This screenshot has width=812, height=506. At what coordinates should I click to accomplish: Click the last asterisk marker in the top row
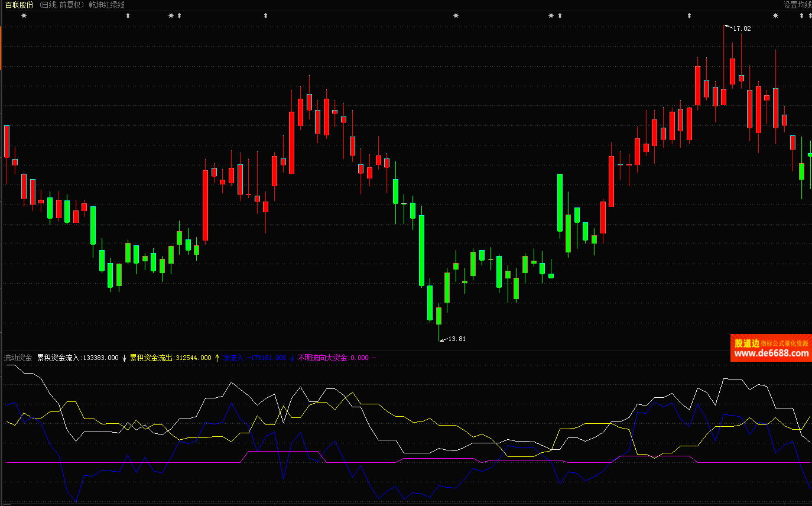[775, 16]
